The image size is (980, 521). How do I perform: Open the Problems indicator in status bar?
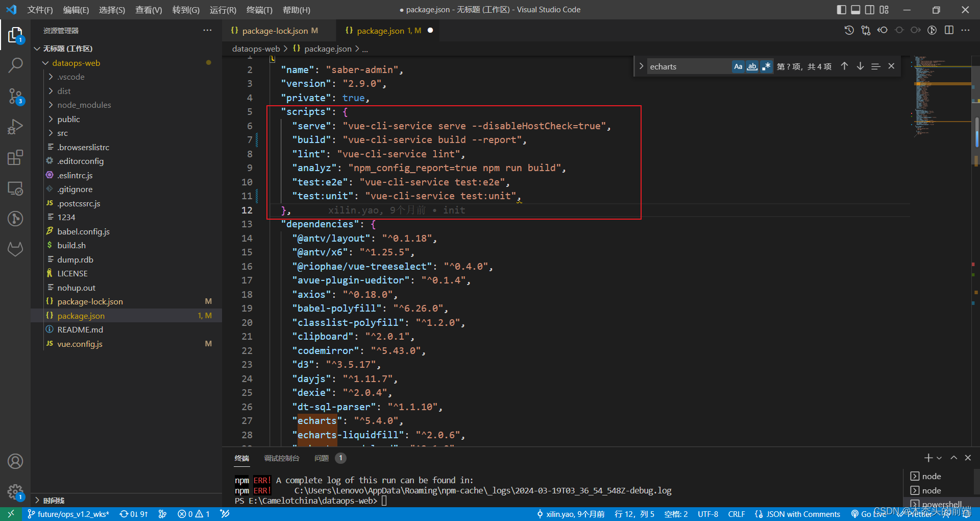[x=193, y=514]
